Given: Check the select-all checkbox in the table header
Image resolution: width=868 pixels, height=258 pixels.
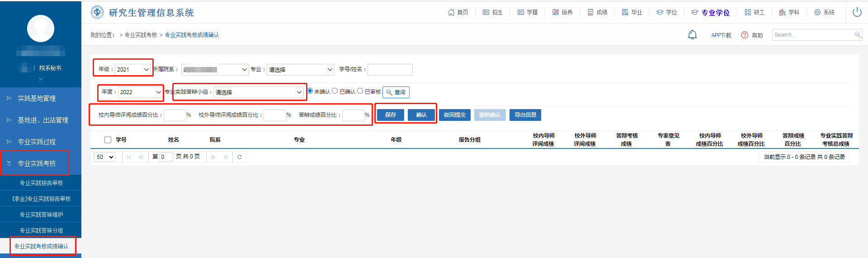Looking at the screenshot, I should tap(108, 140).
